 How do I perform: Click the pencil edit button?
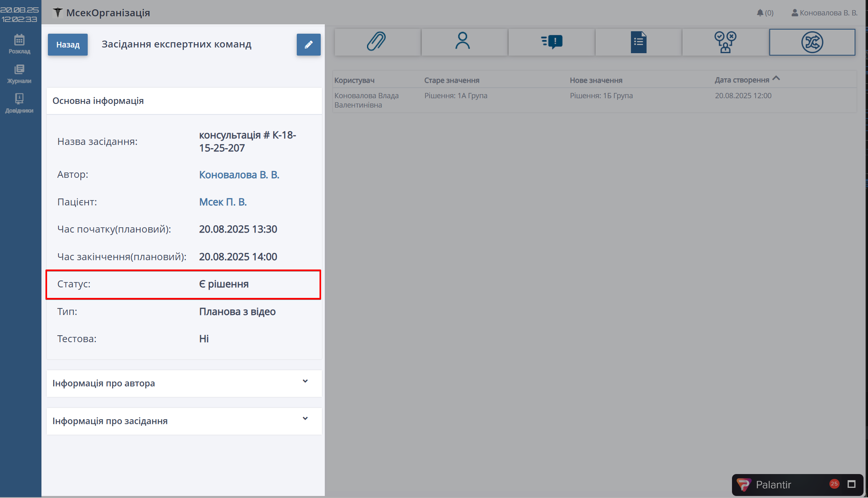309,45
